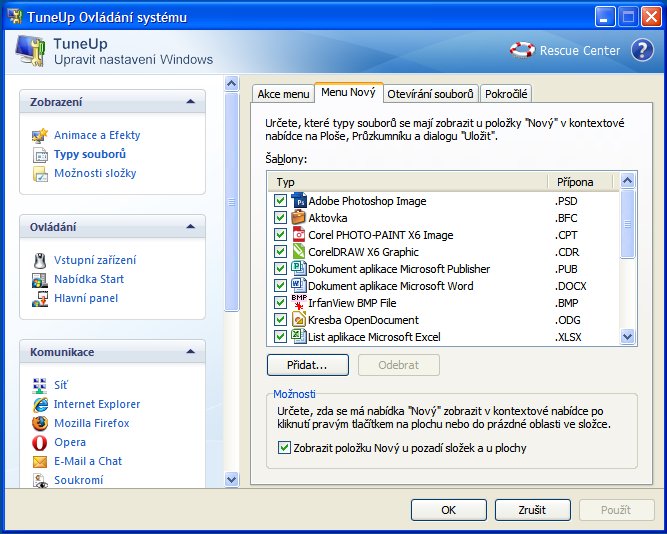Click the template list scroll up arrow

point(627,180)
